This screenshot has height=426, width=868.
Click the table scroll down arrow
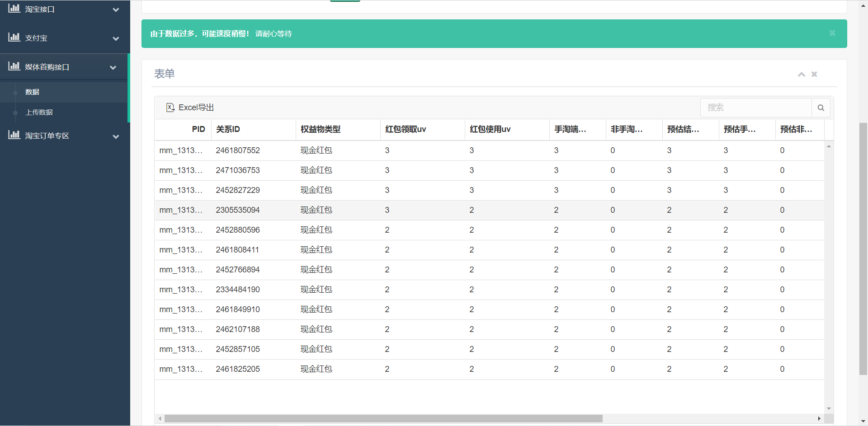pos(829,408)
